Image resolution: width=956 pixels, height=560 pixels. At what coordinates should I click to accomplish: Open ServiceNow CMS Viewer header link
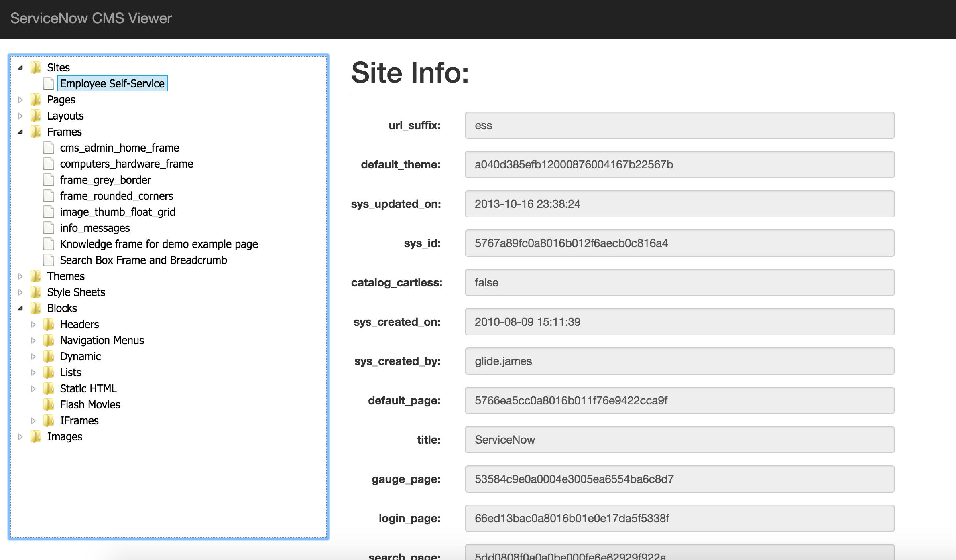click(x=91, y=18)
